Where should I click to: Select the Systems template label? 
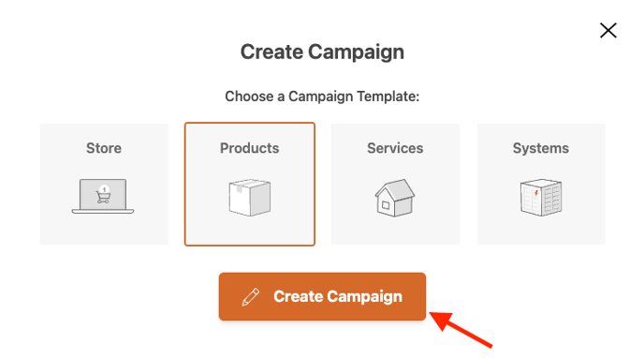(541, 148)
